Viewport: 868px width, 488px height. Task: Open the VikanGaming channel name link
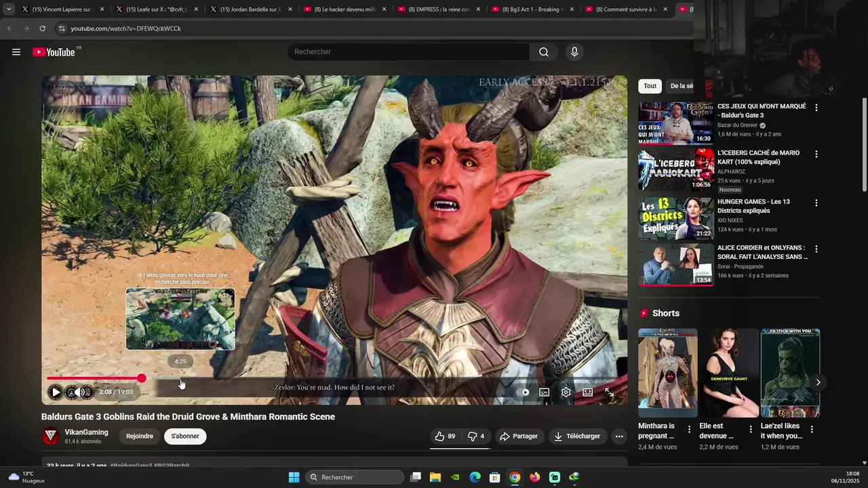86,432
